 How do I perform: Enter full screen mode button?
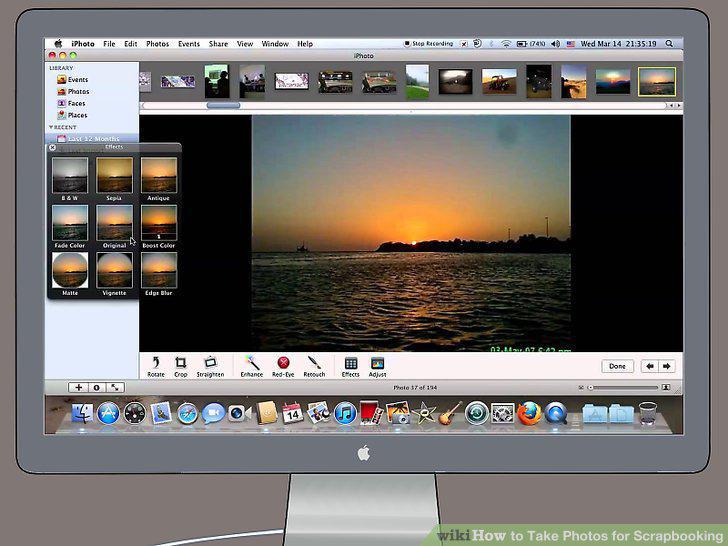point(115,387)
